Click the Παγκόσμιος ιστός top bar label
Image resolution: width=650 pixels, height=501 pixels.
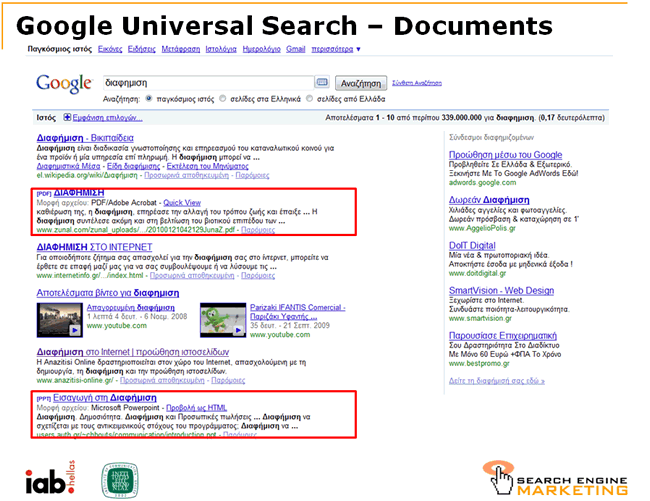pyautogui.click(x=60, y=49)
